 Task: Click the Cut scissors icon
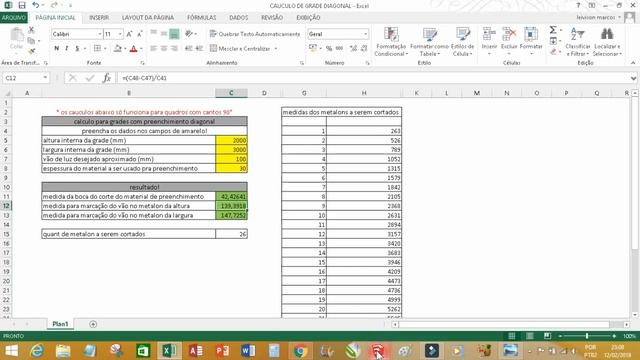tap(31, 30)
